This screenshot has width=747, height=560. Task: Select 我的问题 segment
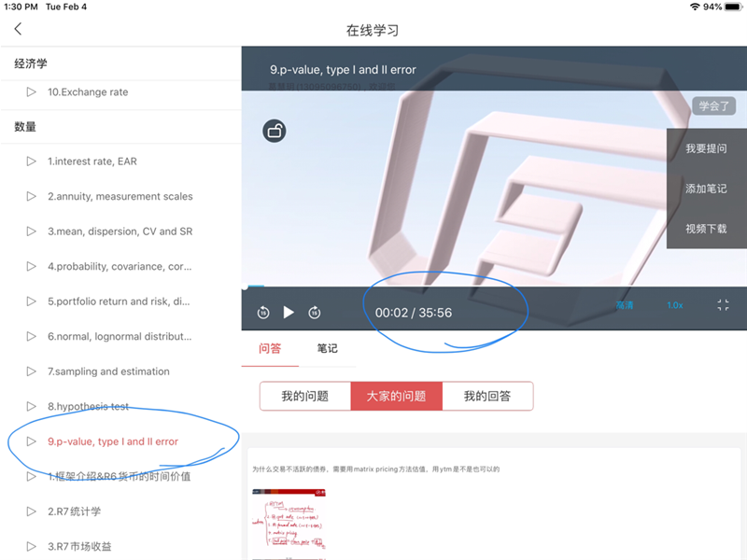[x=305, y=396]
